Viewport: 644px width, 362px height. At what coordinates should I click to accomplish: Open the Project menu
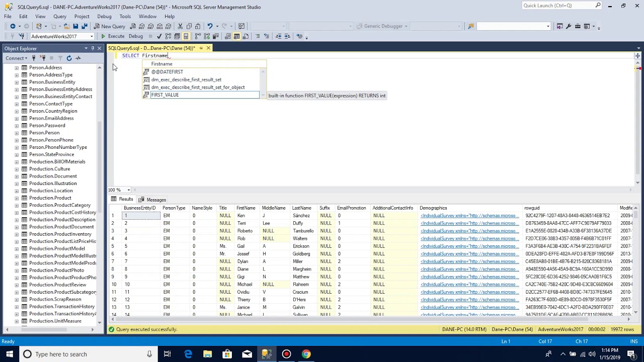(x=82, y=16)
